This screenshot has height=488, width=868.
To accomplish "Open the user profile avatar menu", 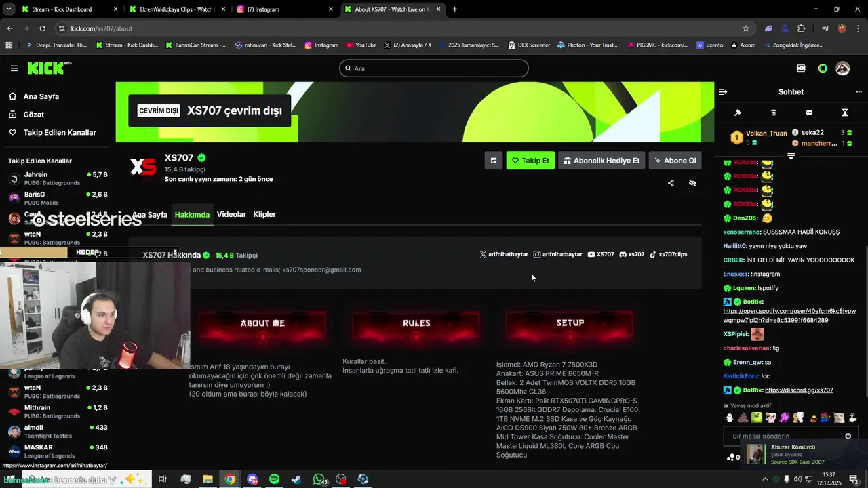I will (x=843, y=68).
